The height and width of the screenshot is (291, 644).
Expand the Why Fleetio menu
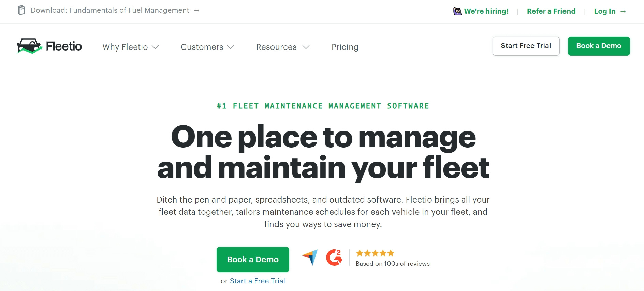point(131,47)
